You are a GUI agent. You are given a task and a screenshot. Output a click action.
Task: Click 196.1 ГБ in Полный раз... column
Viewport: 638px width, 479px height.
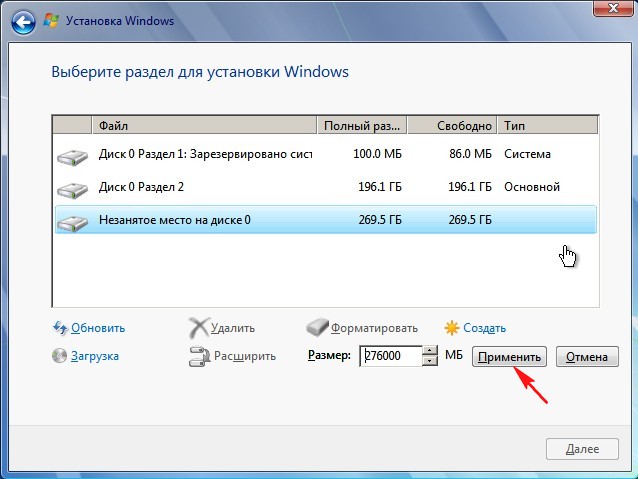click(380, 187)
